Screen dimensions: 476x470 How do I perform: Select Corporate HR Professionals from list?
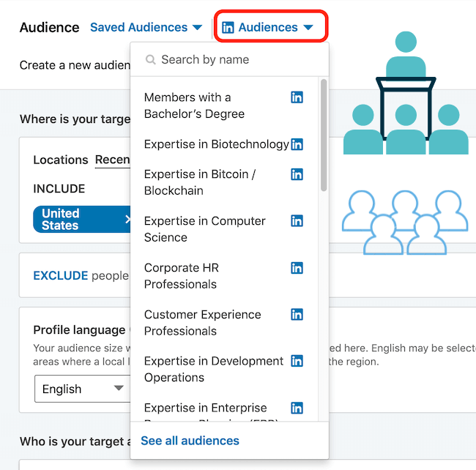(181, 276)
